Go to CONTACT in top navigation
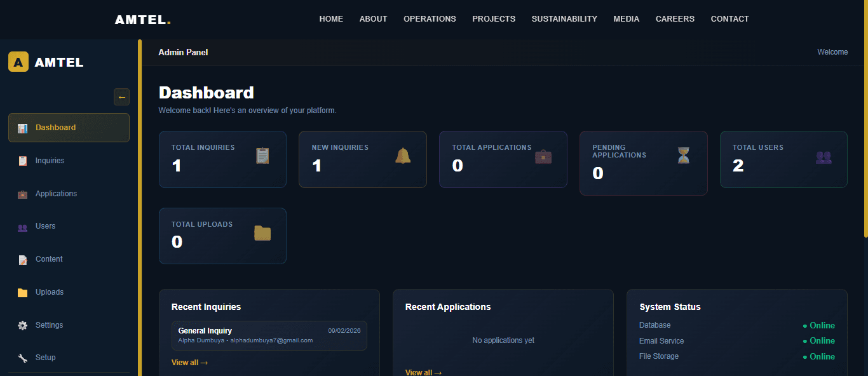 (729, 19)
